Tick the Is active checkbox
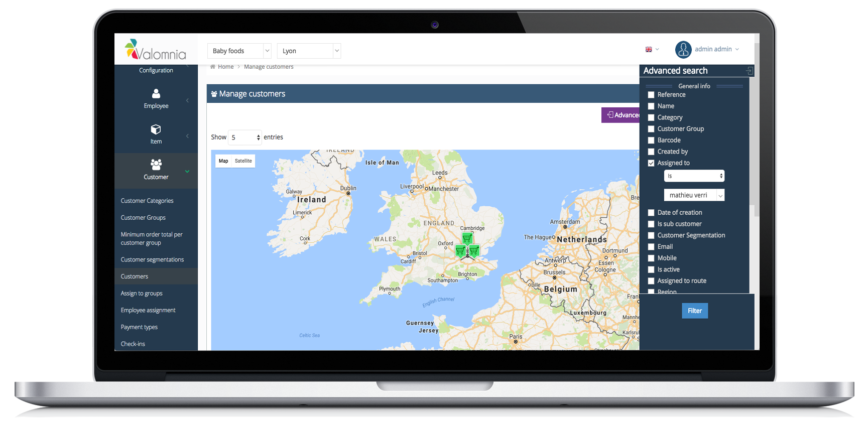Image resolution: width=868 pixels, height=429 pixels. [651, 269]
